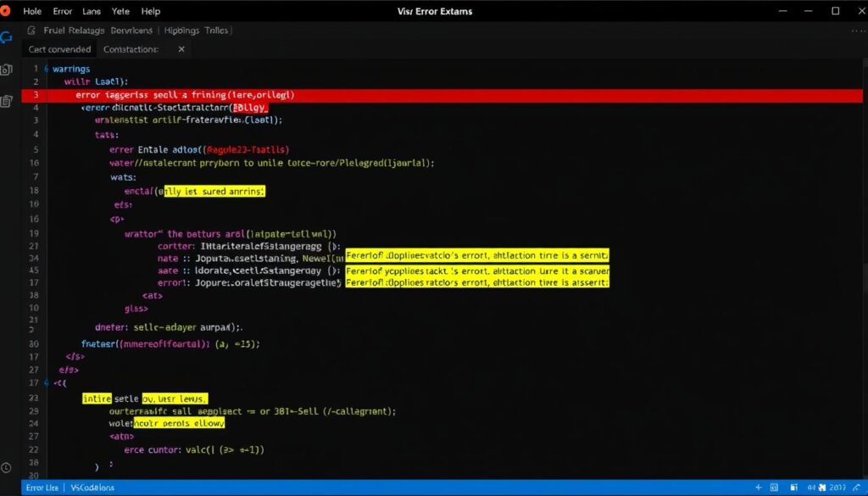This screenshot has height=496, width=868.
Task: Open the 'Help' menu
Action: click(151, 11)
